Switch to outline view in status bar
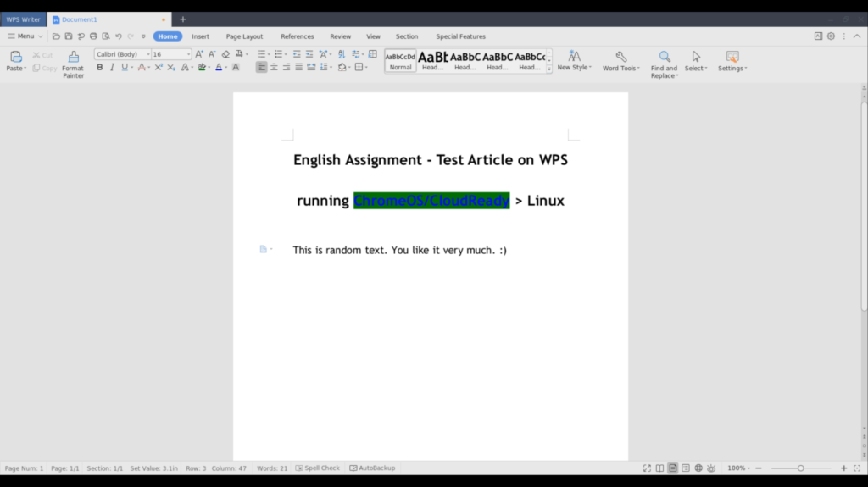 pos(686,468)
